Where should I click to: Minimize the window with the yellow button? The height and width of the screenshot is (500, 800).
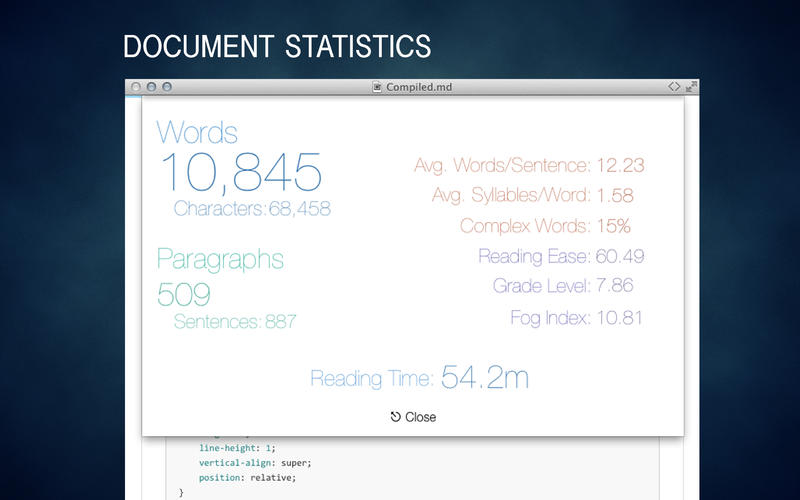coord(152,88)
